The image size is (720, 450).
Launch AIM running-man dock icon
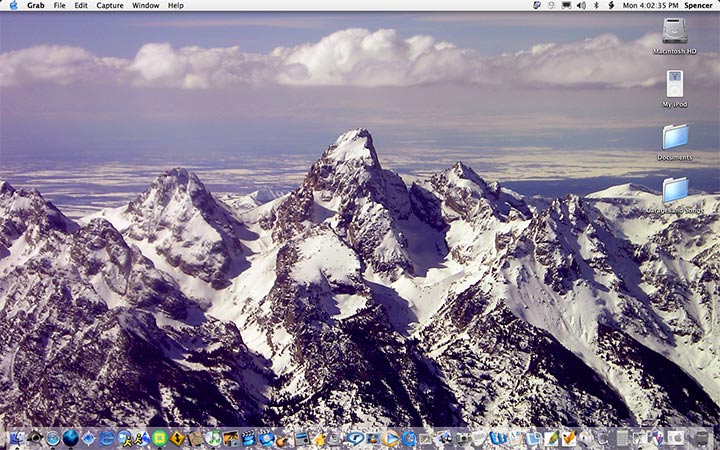(141, 439)
